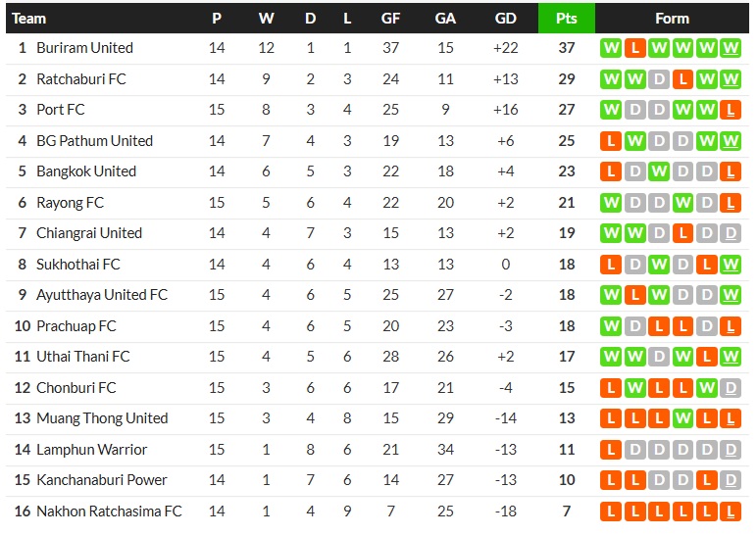Open Nakhon Ratchasima FC team page
756x536 pixels.
[x=109, y=512]
